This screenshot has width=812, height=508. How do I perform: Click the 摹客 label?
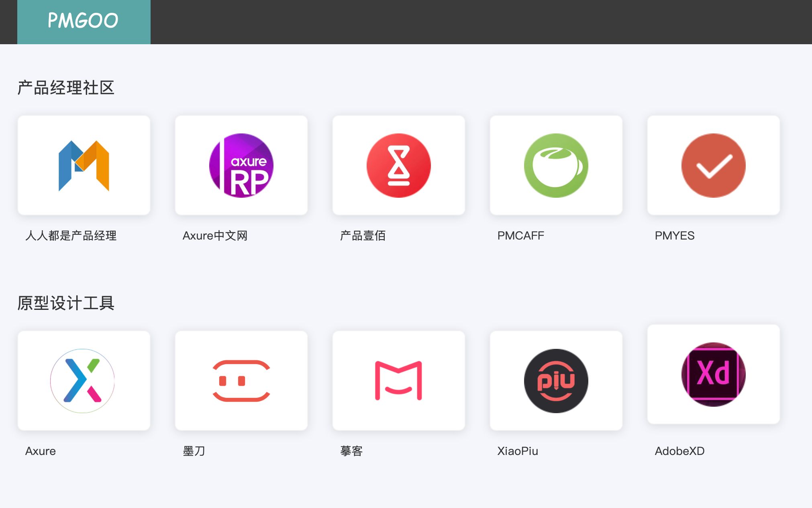click(x=351, y=451)
